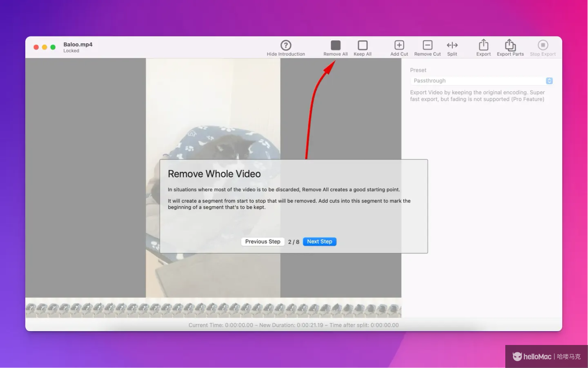
Task: Select the Keep All toolbar icon
Action: pyautogui.click(x=362, y=45)
